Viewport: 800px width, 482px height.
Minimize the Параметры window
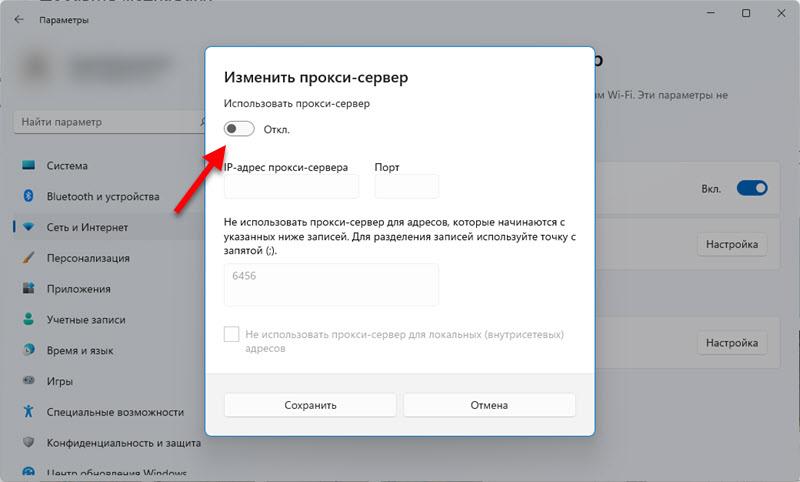coord(711,13)
